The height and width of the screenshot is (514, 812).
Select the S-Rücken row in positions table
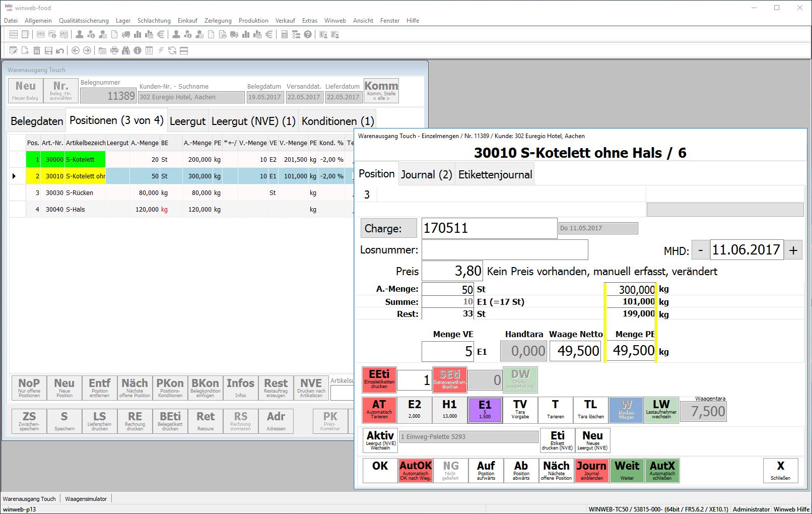pyautogui.click(x=181, y=192)
